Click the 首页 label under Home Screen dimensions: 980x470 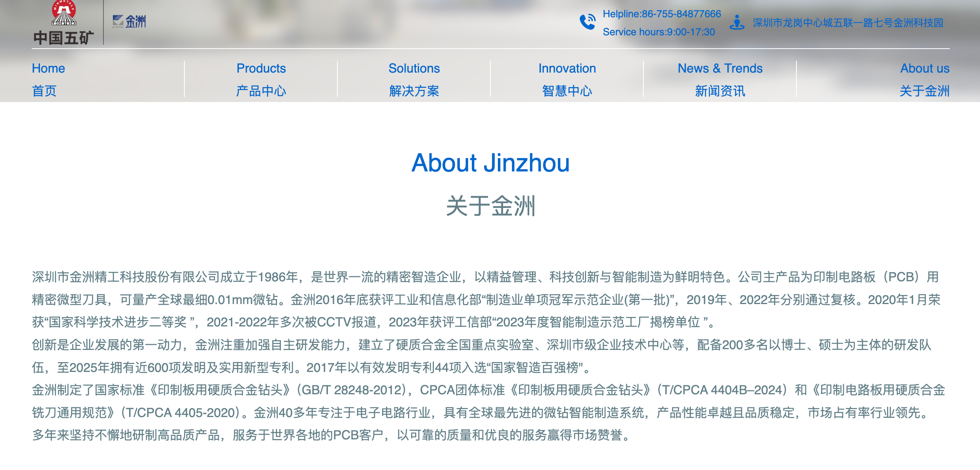[x=44, y=91]
